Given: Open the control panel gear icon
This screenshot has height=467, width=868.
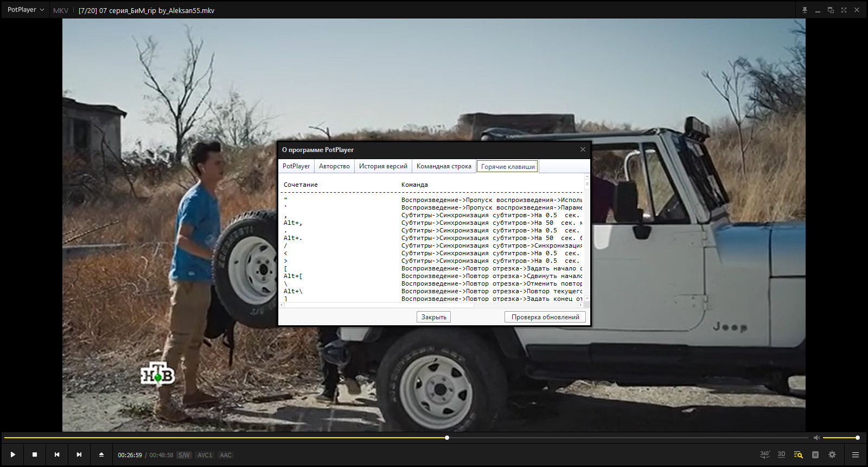Looking at the screenshot, I should pos(832,455).
